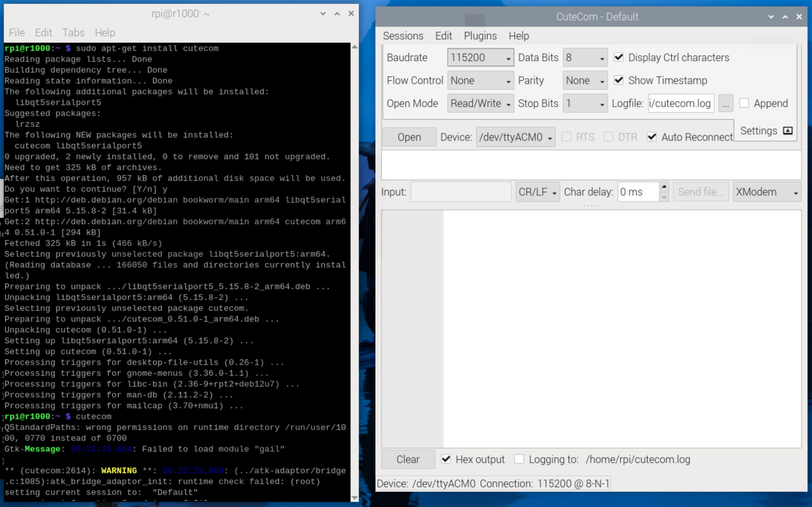Open the Plugins menu
The height and width of the screenshot is (507, 812).
coord(480,36)
